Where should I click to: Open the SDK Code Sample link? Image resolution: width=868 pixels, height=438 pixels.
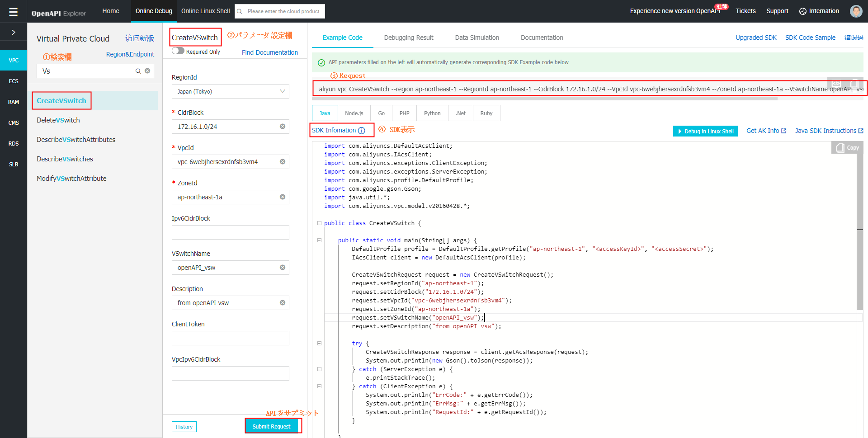(x=810, y=38)
